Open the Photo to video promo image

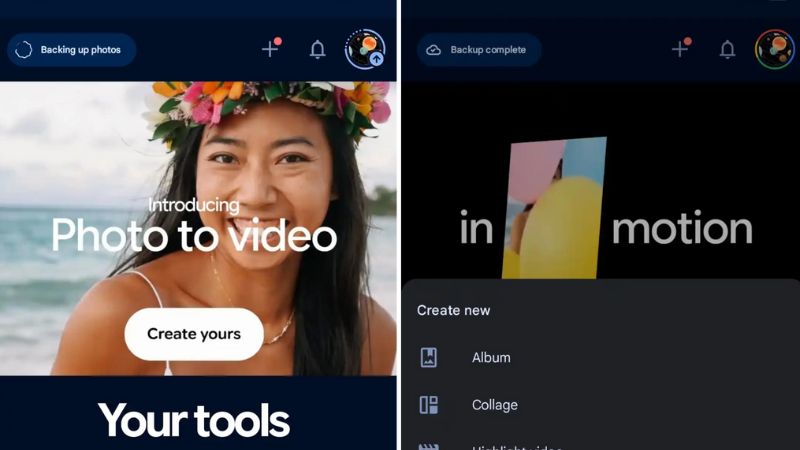click(x=198, y=229)
